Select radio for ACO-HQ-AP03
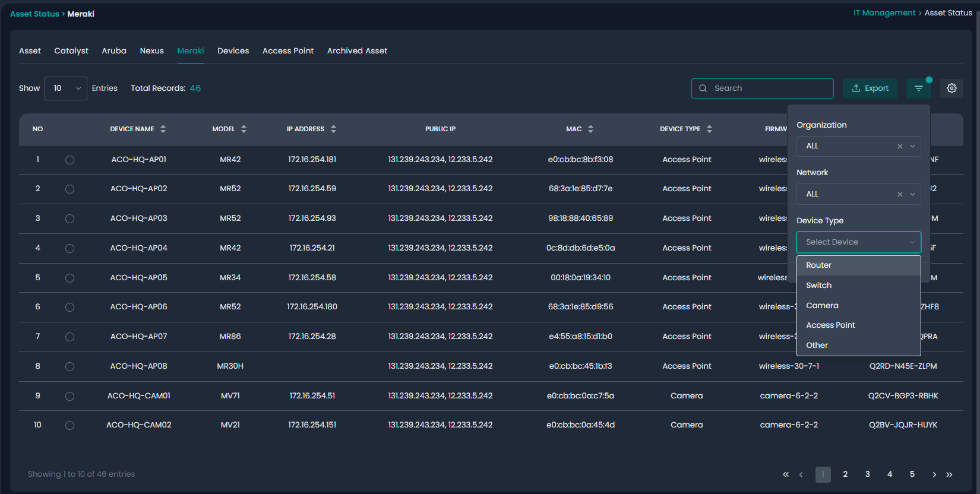Viewport: 980px width, 494px height. click(69, 218)
